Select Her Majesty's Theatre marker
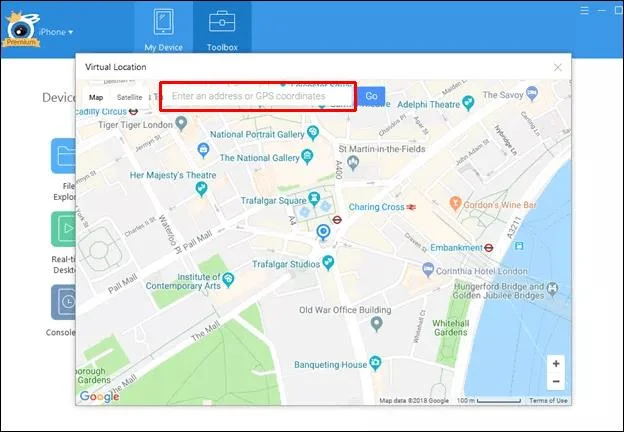 tap(201, 189)
